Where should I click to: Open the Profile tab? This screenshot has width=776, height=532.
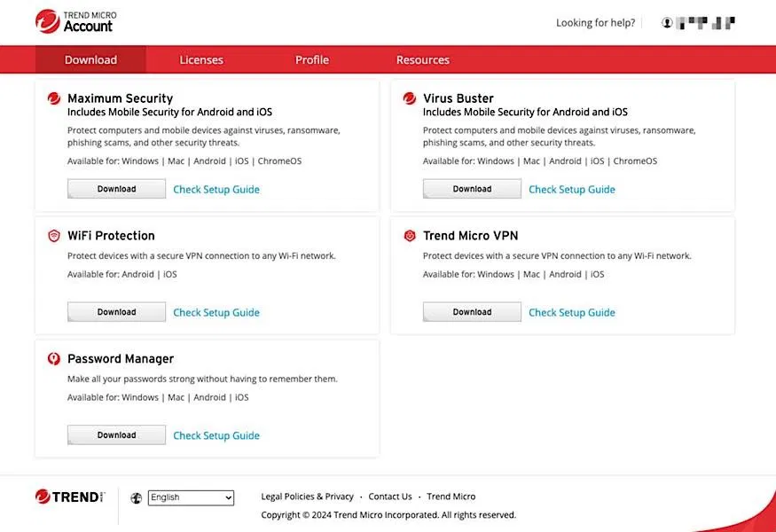pos(312,60)
